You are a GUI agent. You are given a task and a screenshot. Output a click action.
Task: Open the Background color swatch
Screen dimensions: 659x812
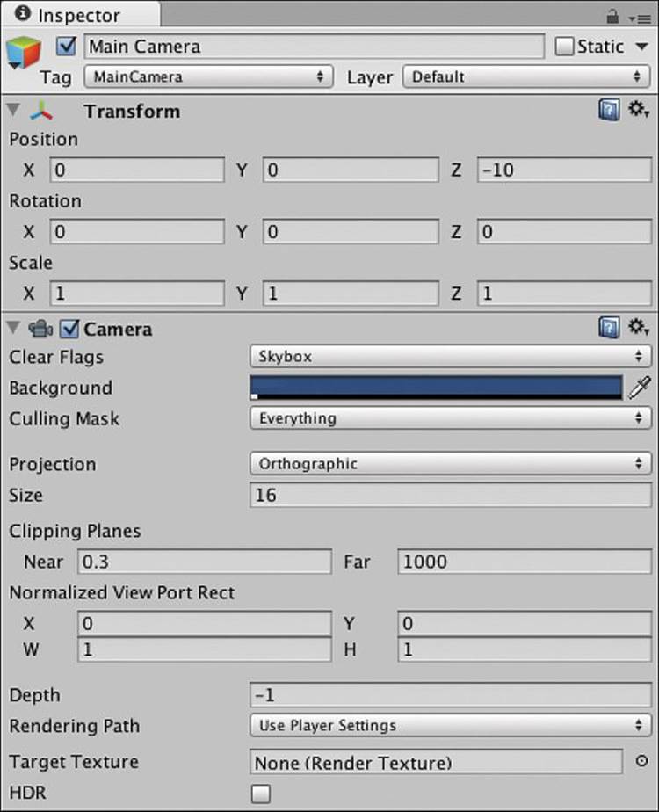pos(436,388)
